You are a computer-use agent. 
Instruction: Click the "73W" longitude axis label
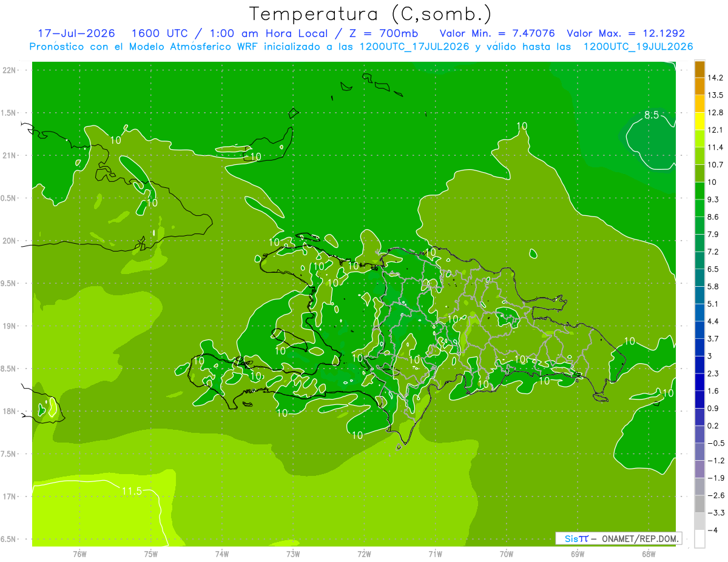[293, 554]
